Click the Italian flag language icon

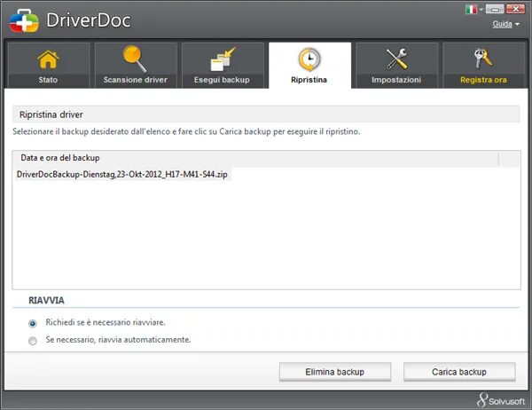(471, 9)
